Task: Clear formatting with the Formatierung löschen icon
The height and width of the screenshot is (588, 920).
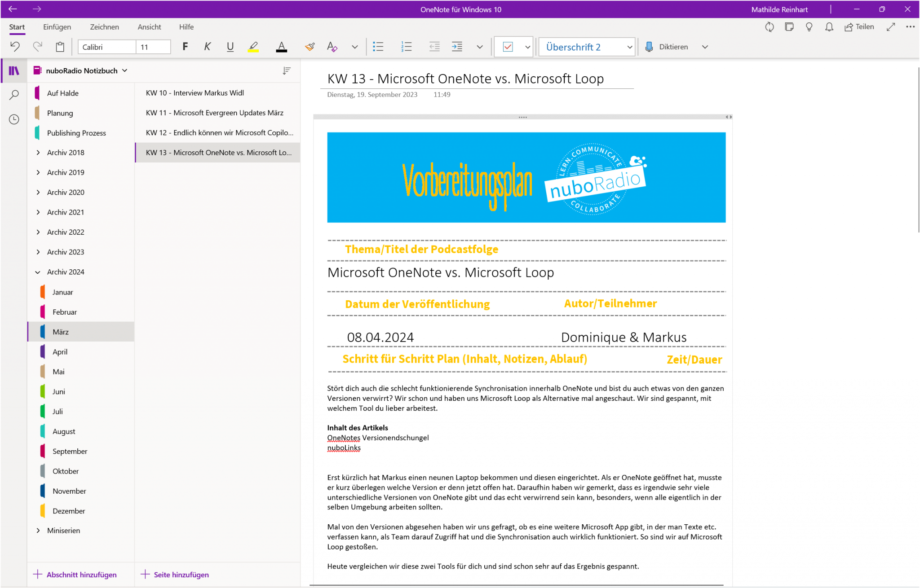Action: (332, 47)
